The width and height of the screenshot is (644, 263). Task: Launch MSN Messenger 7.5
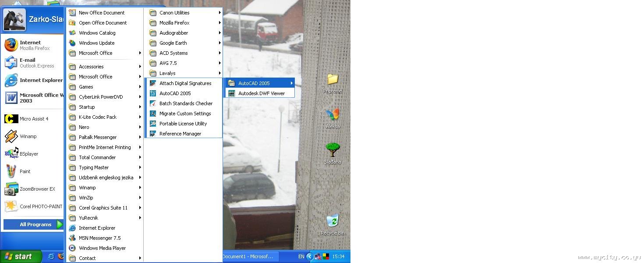tap(105, 238)
